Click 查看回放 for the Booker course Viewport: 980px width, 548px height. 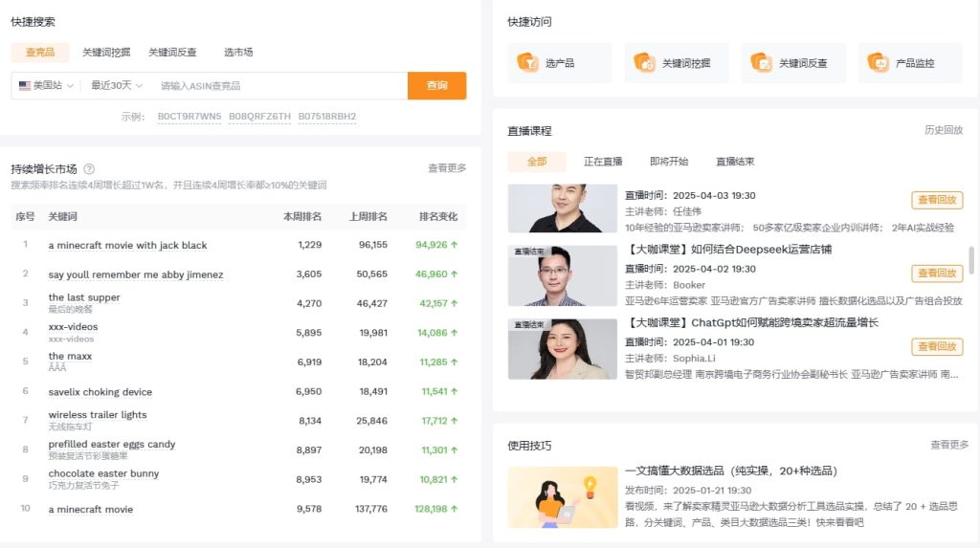937,274
